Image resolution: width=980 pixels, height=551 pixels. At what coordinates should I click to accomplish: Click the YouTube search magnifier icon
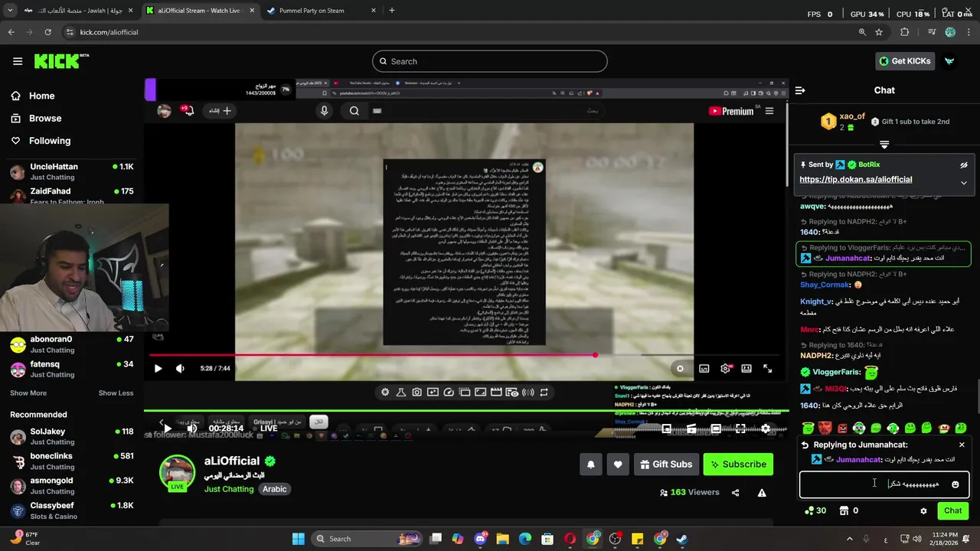pos(354,111)
